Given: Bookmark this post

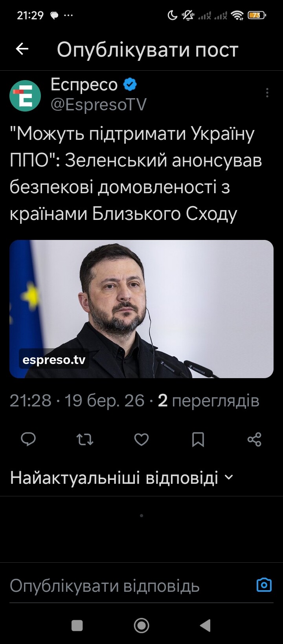Looking at the screenshot, I should click(198, 439).
